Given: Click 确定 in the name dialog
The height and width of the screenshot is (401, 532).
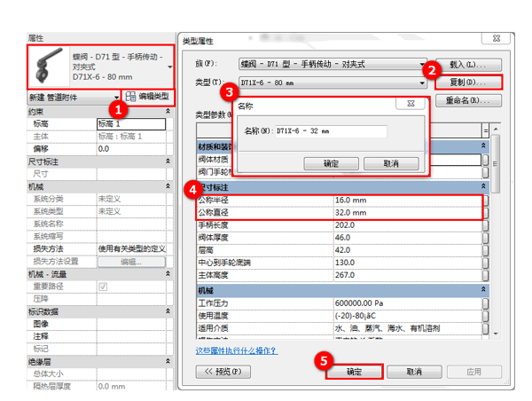Looking at the screenshot, I should point(331,163).
